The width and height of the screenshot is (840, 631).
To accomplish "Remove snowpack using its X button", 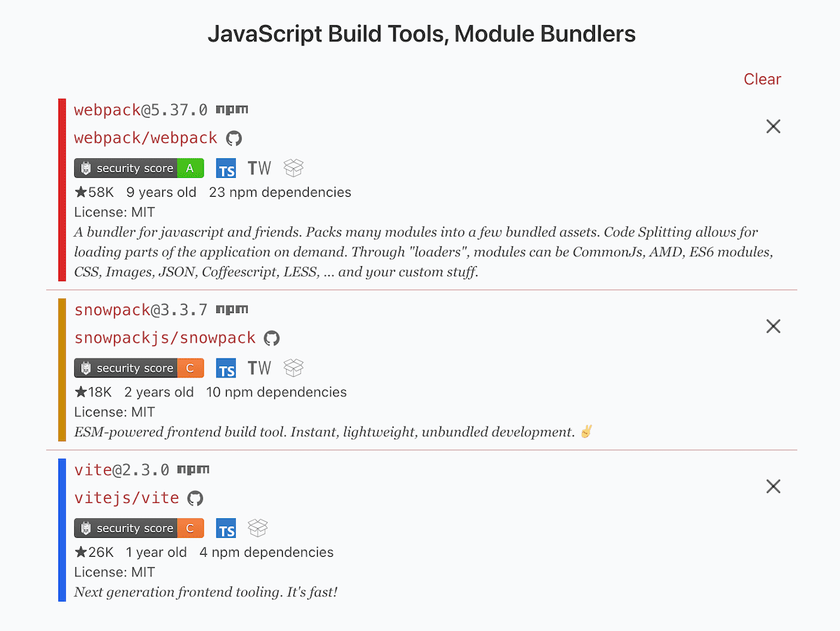I will 773,326.
